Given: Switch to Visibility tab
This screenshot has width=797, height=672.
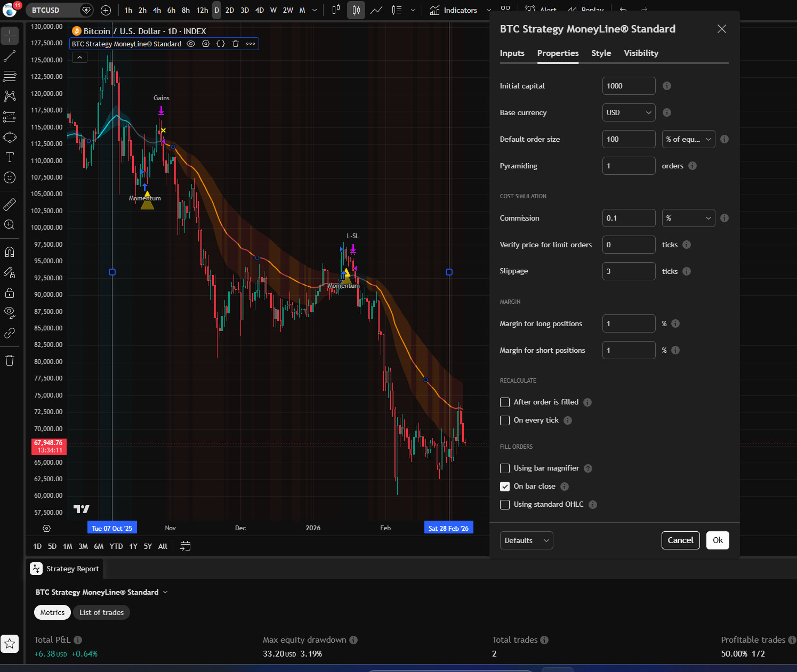Looking at the screenshot, I should 641,53.
